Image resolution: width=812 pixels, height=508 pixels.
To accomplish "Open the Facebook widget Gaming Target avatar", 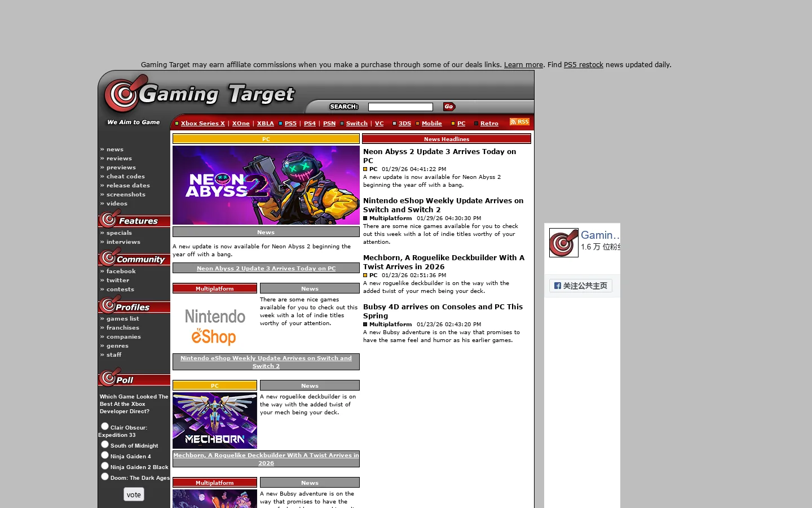I will click(564, 243).
